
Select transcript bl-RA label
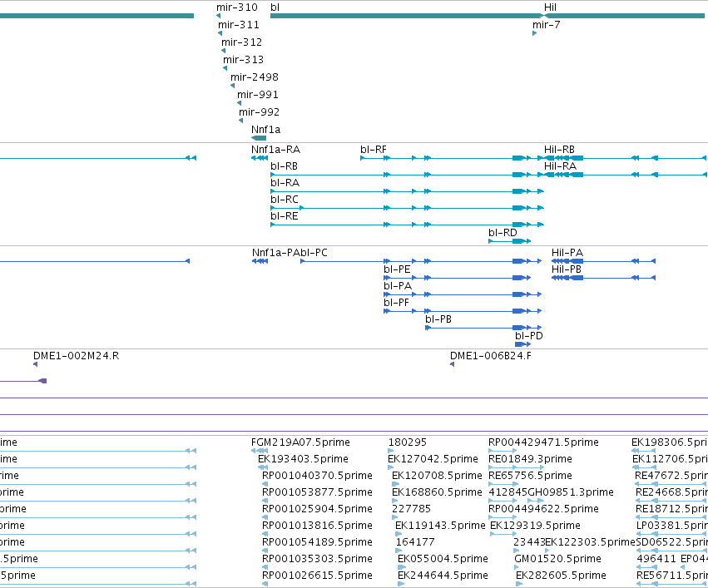pos(285,183)
